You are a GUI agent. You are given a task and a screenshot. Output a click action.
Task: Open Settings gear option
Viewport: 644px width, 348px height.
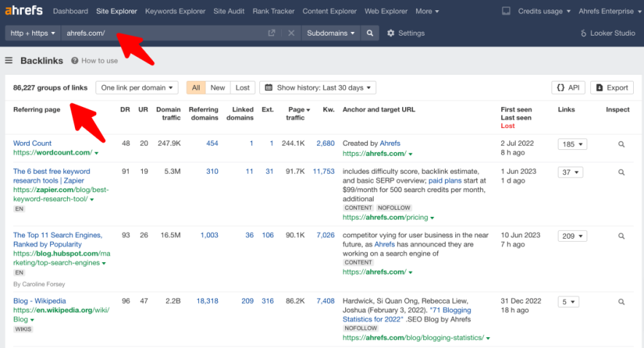406,33
